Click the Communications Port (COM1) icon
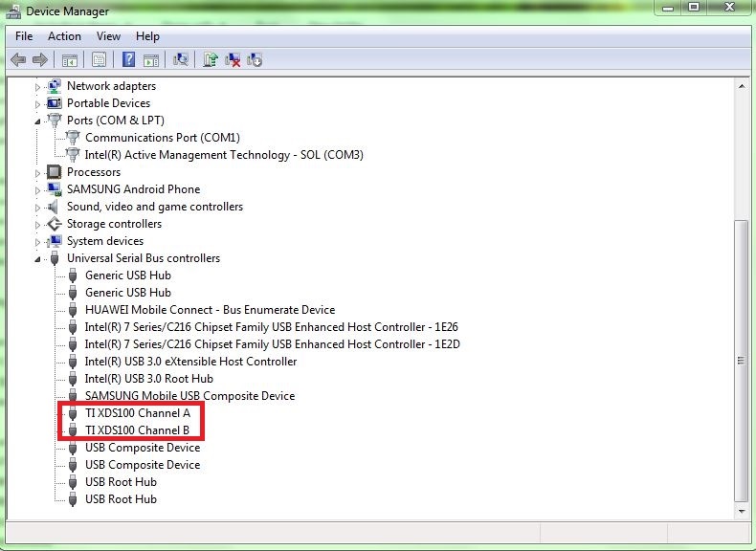 tap(73, 138)
